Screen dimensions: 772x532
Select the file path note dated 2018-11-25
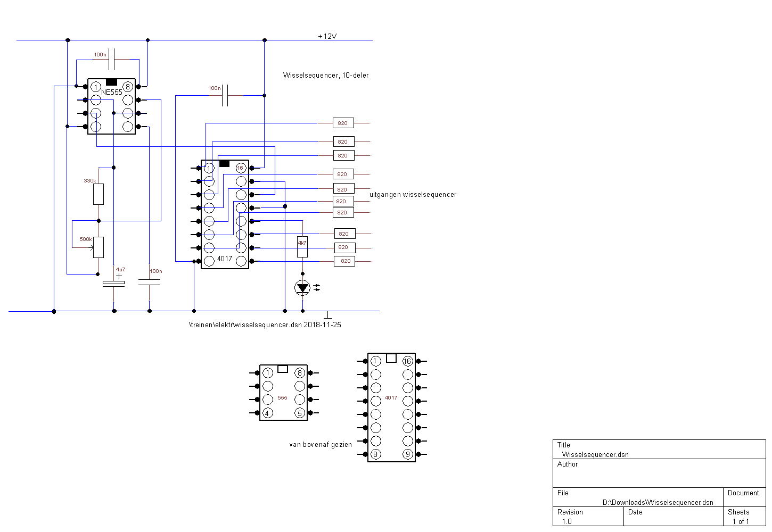265,325
